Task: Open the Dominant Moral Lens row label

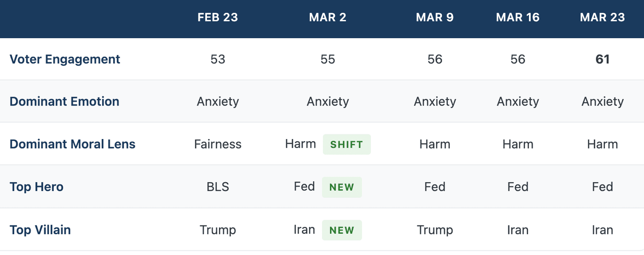Action: (73, 144)
